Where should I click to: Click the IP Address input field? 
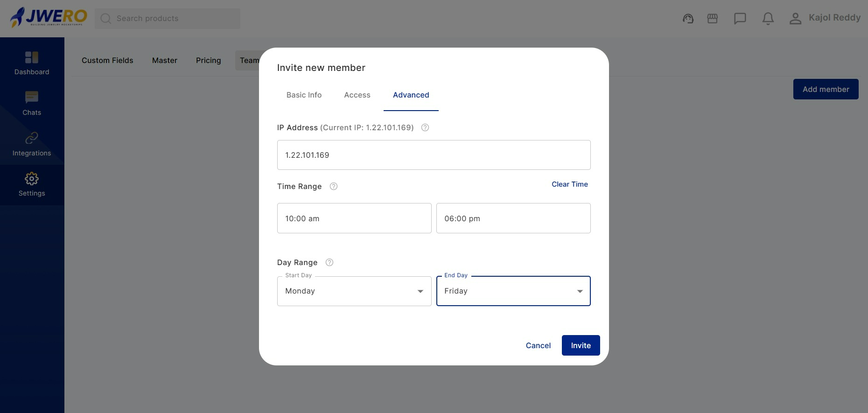click(434, 155)
